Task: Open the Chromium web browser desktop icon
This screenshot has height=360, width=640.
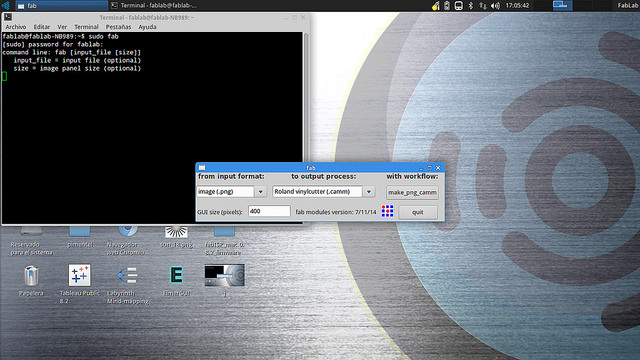Action: (x=127, y=231)
